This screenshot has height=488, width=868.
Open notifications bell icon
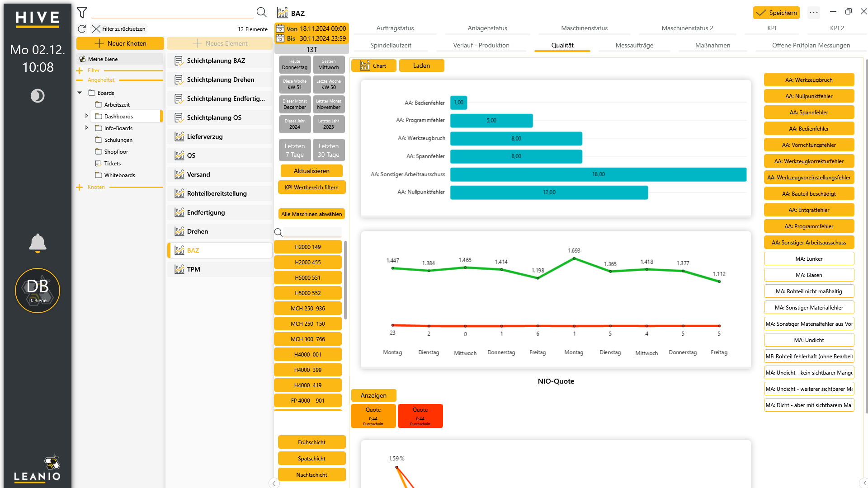pyautogui.click(x=38, y=243)
